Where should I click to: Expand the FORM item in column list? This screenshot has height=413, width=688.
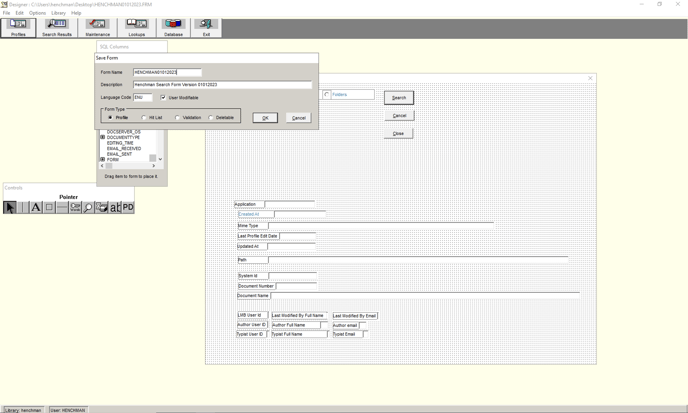(102, 159)
